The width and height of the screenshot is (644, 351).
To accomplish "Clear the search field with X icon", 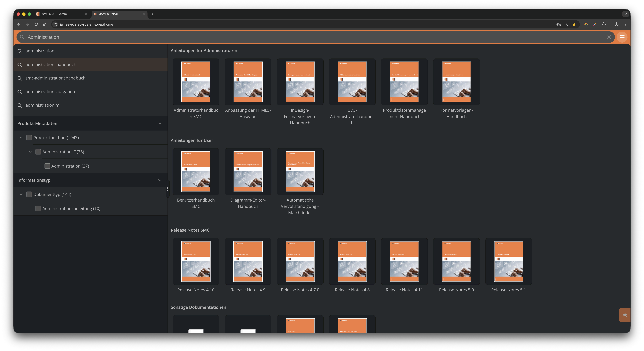I will (x=609, y=37).
